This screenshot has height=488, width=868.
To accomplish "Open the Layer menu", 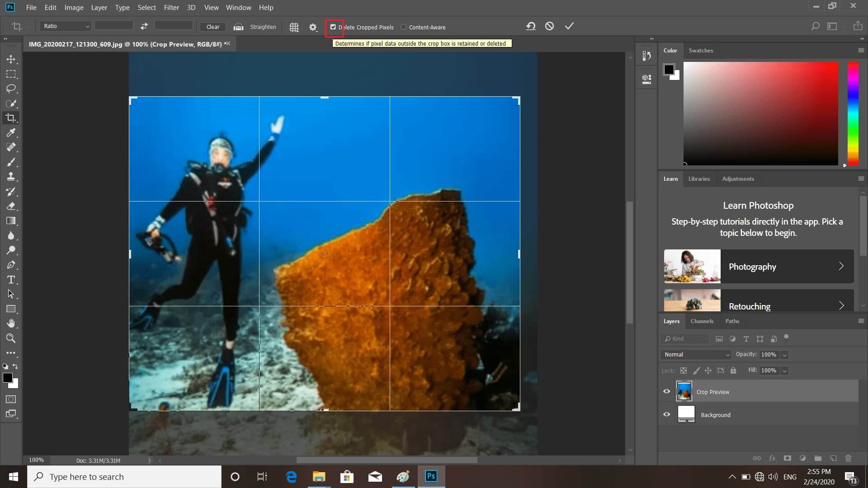I will (99, 7).
